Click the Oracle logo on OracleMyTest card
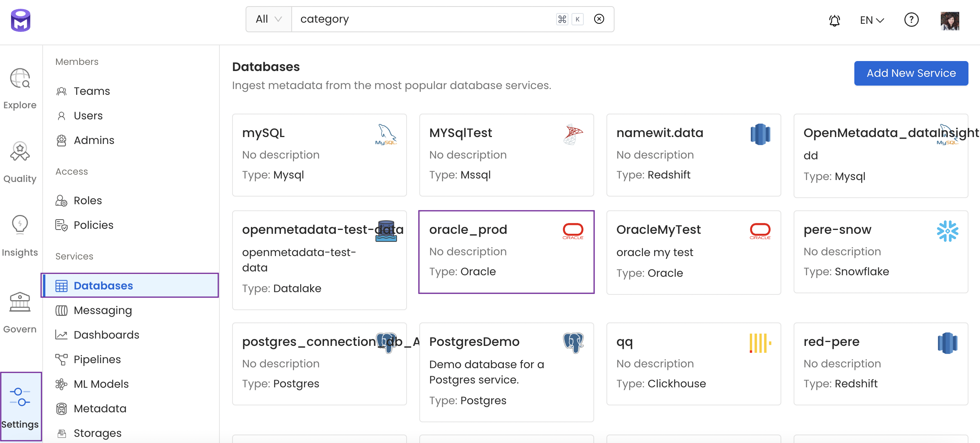The image size is (980, 443). click(760, 231)
